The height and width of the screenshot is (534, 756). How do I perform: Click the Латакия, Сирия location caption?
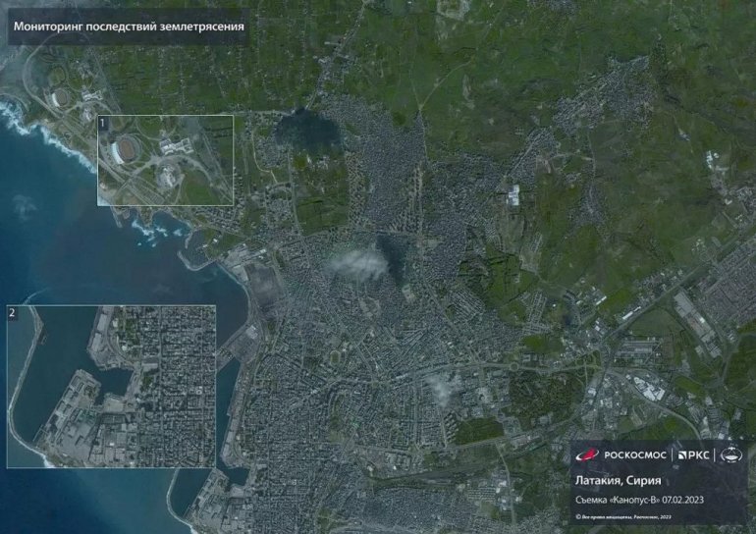618,480
